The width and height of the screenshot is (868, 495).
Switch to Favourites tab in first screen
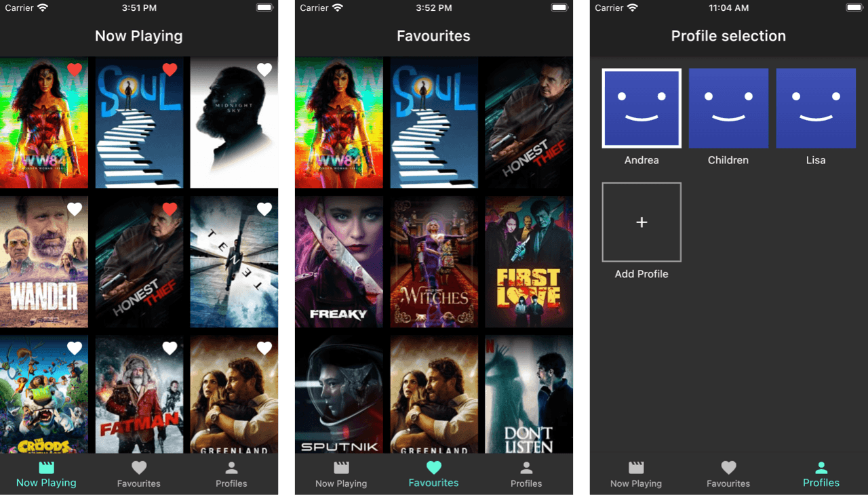tap(139, 475)
